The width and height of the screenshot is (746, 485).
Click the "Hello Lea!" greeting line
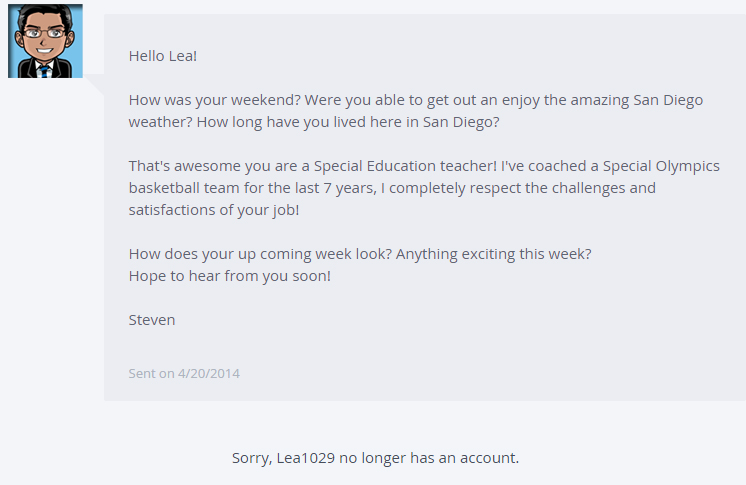coord(163,56)
